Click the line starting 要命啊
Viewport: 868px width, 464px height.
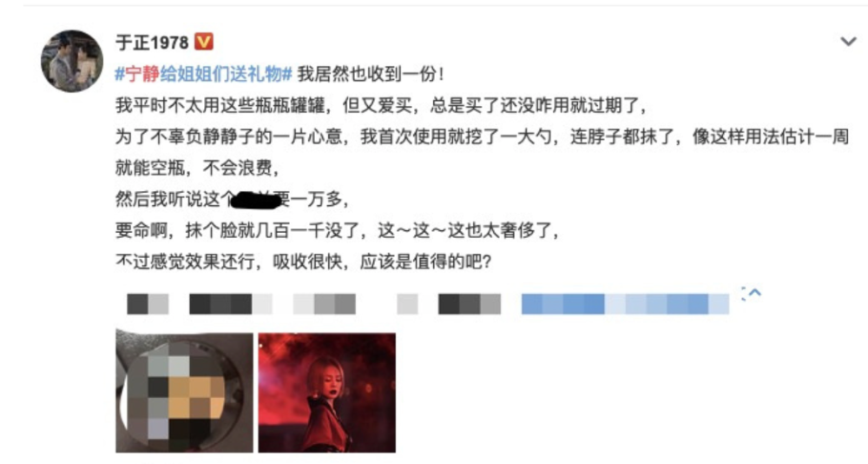337,230
